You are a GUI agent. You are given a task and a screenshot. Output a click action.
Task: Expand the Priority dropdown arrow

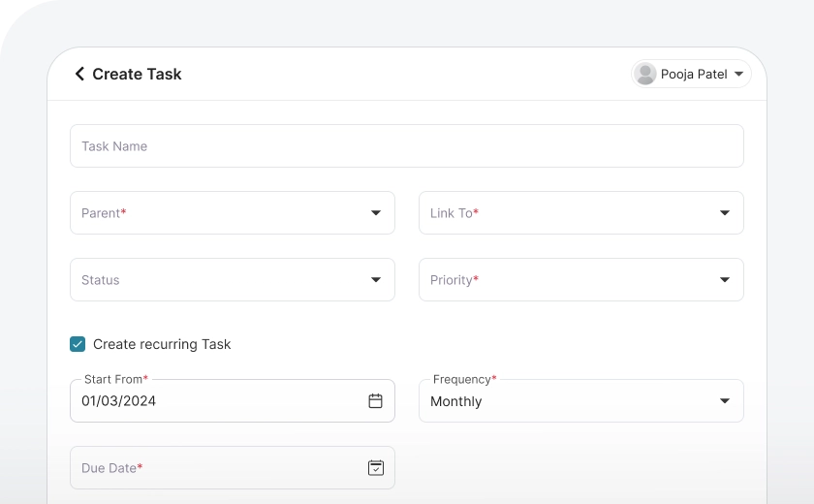coord(724,280)
